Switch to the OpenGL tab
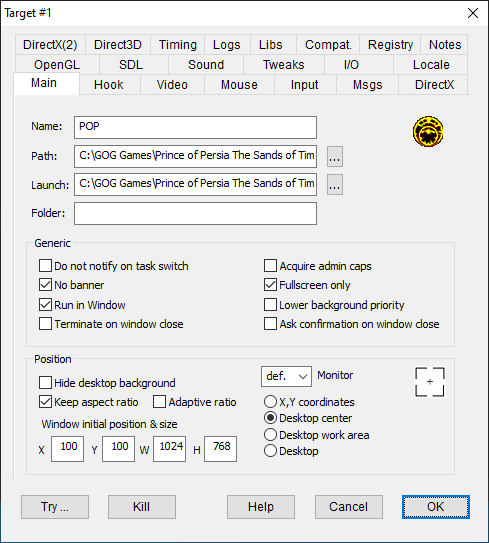Image resolution: width=489 pixels, height=543 pixels. point(57,65)
